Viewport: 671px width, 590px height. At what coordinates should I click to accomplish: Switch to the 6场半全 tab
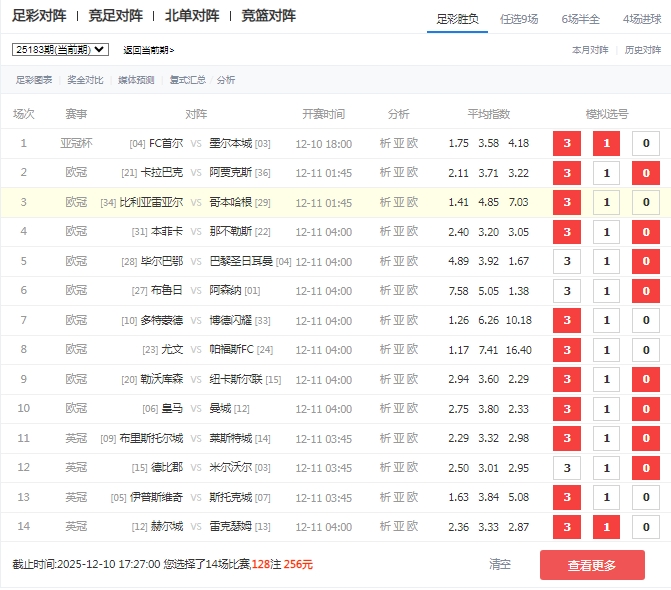click(580, 19)
